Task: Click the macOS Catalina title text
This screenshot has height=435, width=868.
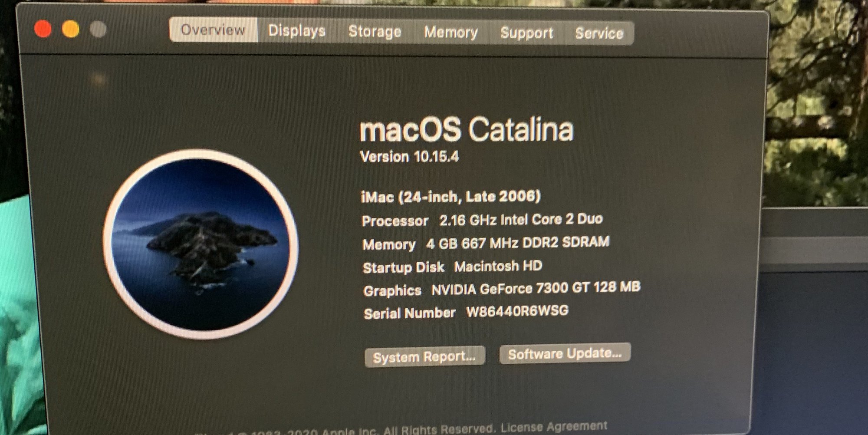Action: coord(467,129)
